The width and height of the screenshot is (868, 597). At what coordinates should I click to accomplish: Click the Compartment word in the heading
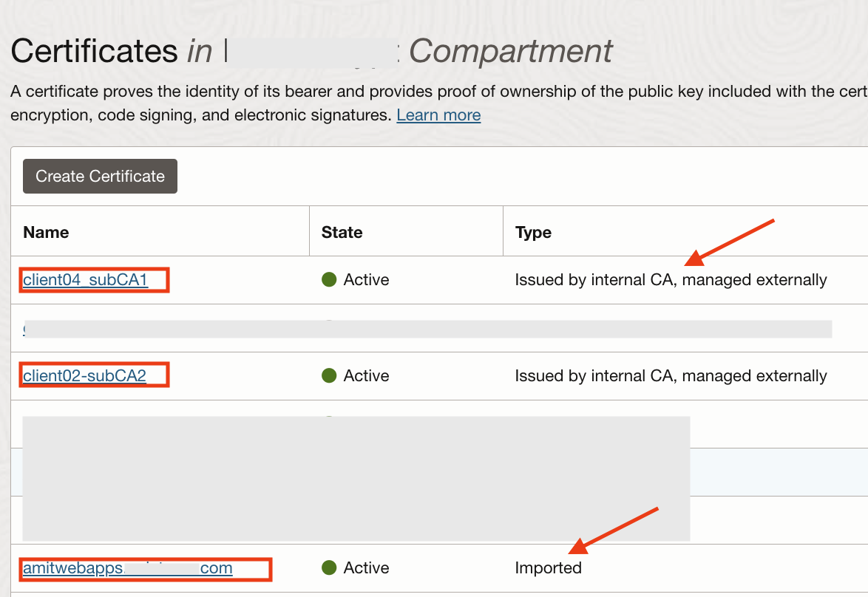pyautogui.click(x=511, y=51)
